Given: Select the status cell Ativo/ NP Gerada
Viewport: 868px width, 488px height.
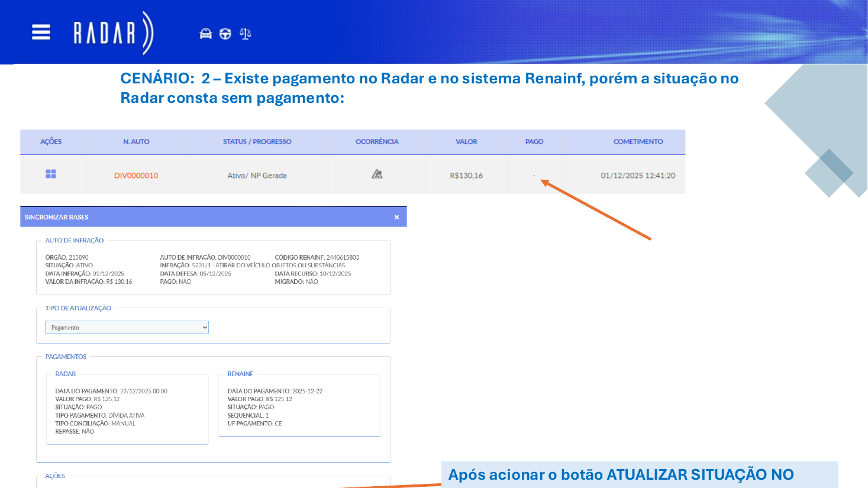Looking at the screenshot, I should point(257,176).
